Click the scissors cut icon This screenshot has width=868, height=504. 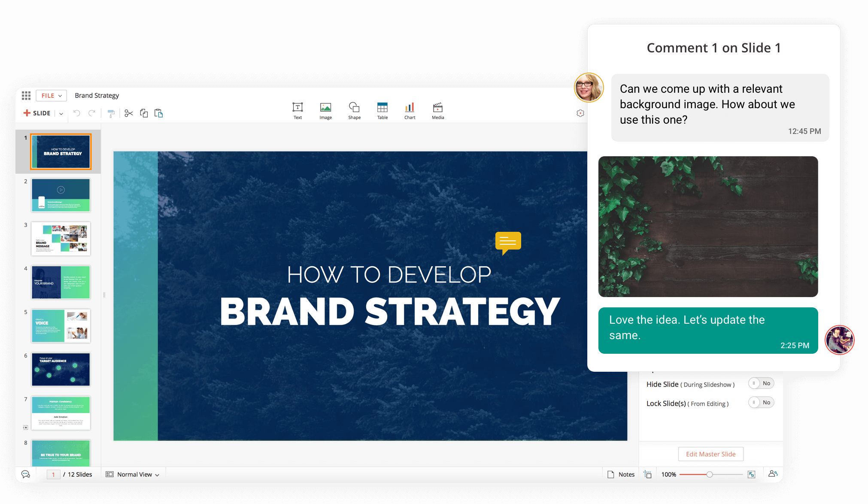(x=128, y=113)
